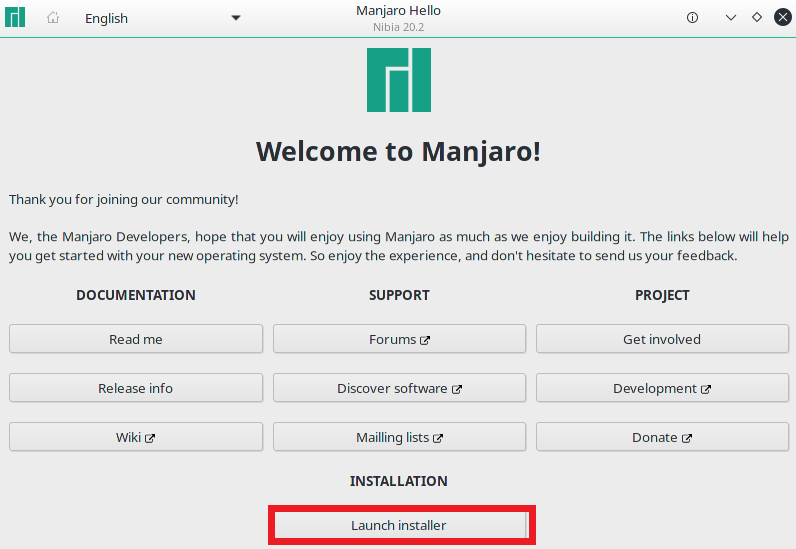Open Discover software link
Screen dimensions: 796x549
click(x=399, y=388)
